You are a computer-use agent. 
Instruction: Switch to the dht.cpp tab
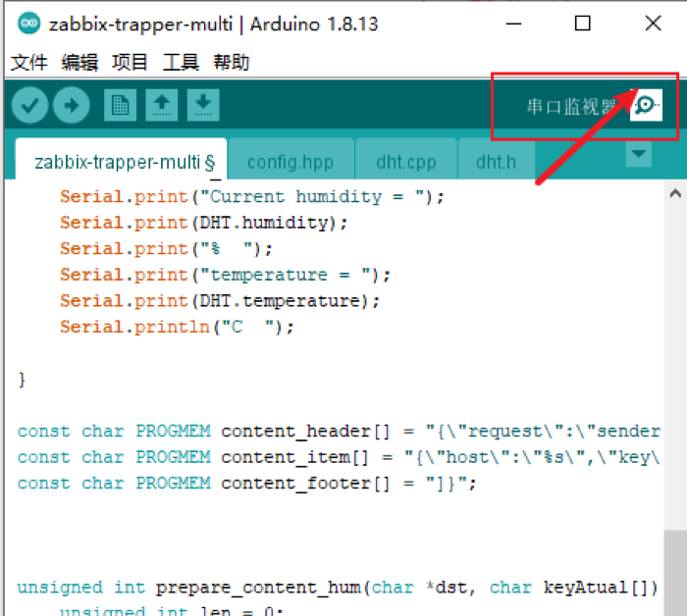406,159
